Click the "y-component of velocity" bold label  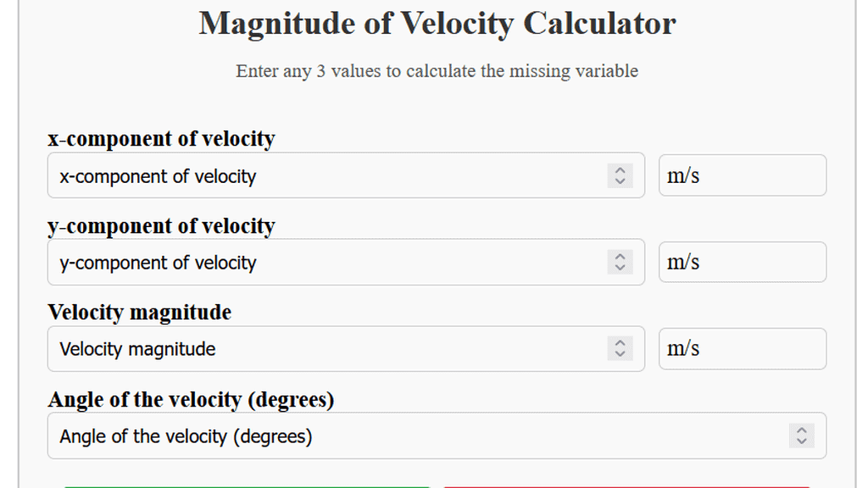[x=161, y=226]
